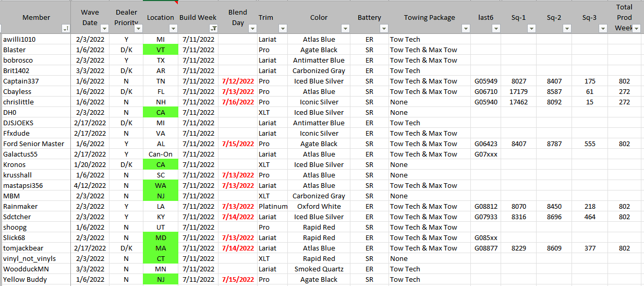Open the Sq-1 filter dropdown
Image resolution: width=644 pixels, height=286 pixels.
pos(531,29)
